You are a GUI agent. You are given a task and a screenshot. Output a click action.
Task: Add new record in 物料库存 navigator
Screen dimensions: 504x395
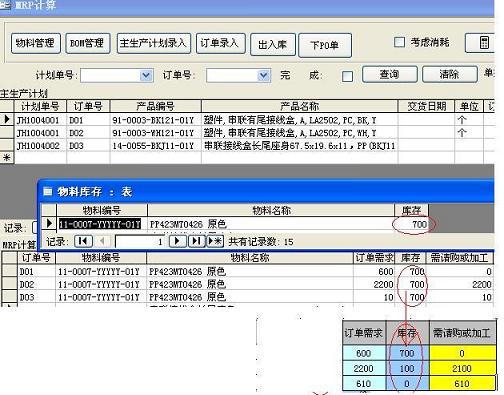coord(215,241)
